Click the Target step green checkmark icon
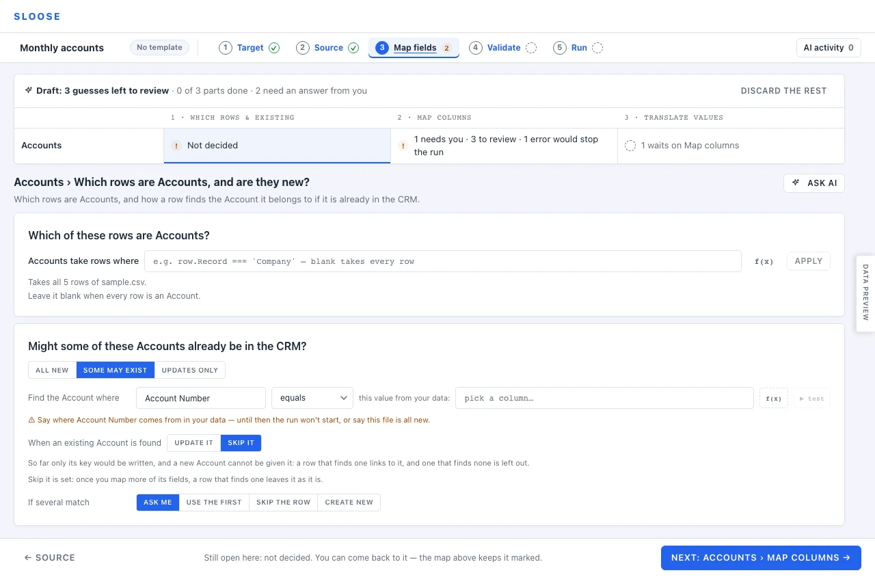Screen dimensions: 875x588 [x=274, y=48]
